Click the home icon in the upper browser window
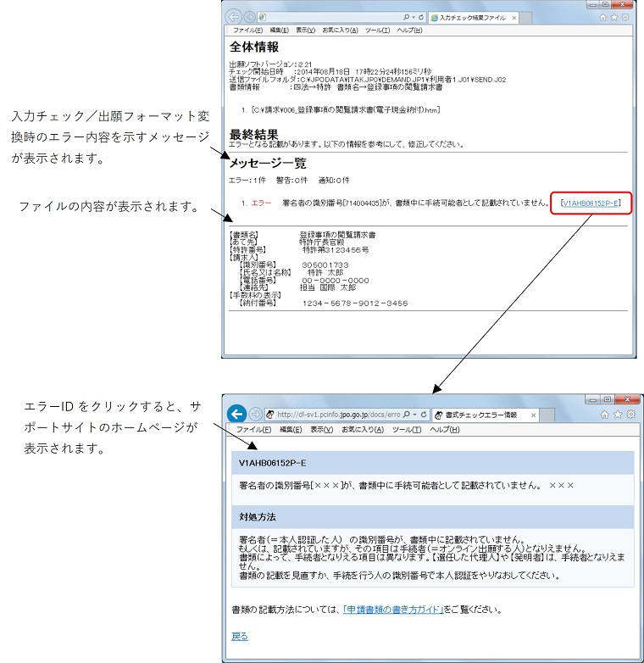This screenshot has height=663, width=644. pos(602,17)
